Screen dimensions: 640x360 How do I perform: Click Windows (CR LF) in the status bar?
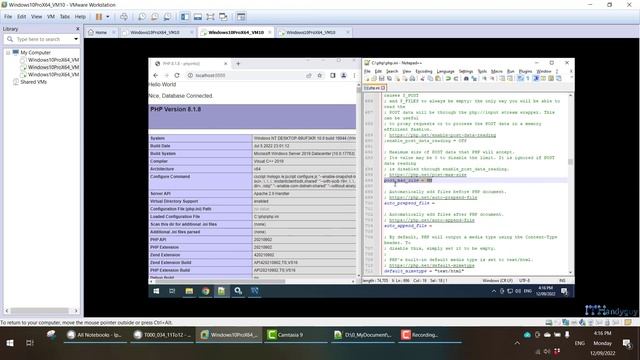498,281
